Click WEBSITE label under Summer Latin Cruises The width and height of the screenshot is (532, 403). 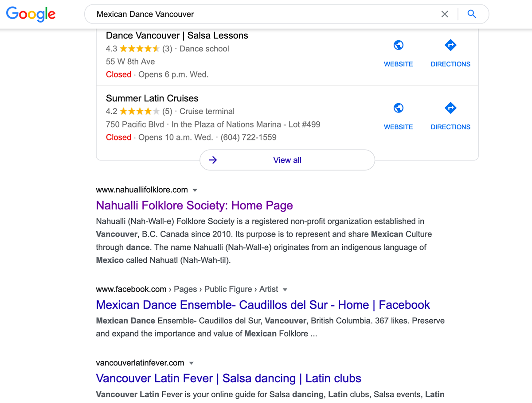399,127
